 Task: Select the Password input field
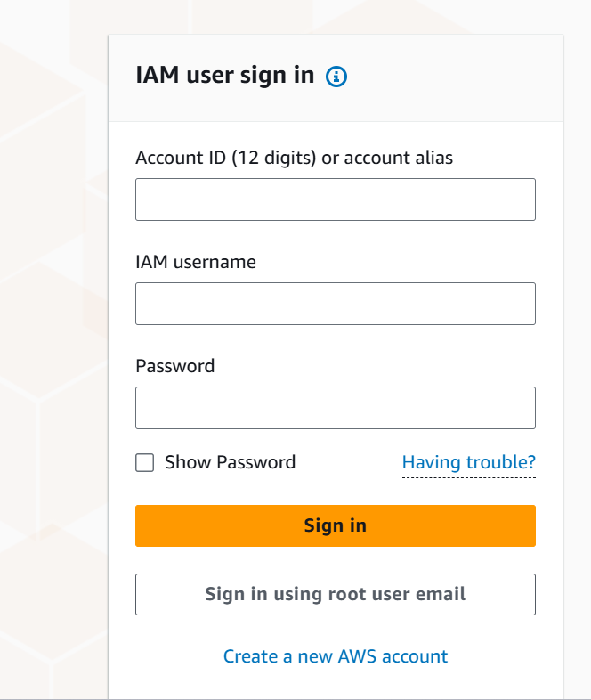(335, 408)
